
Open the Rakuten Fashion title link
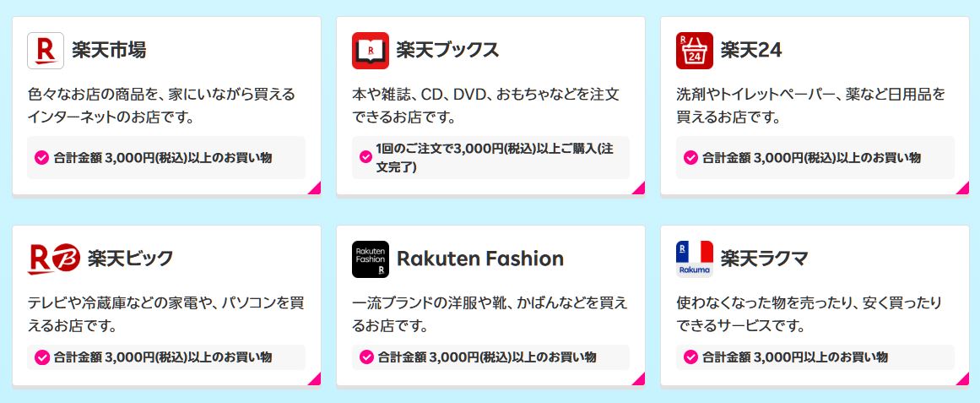480,259
